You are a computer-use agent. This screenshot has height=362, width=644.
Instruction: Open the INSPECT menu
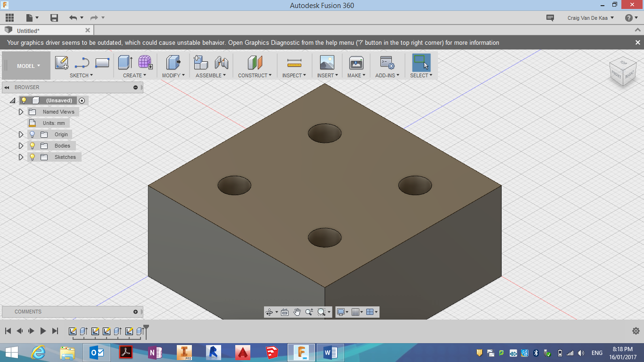[x=294, y=75]
